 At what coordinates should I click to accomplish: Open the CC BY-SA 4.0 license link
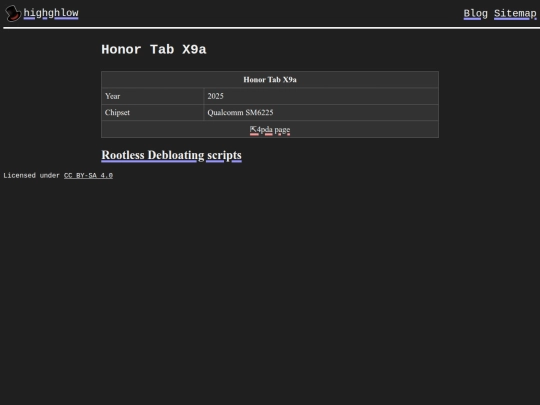88,176
